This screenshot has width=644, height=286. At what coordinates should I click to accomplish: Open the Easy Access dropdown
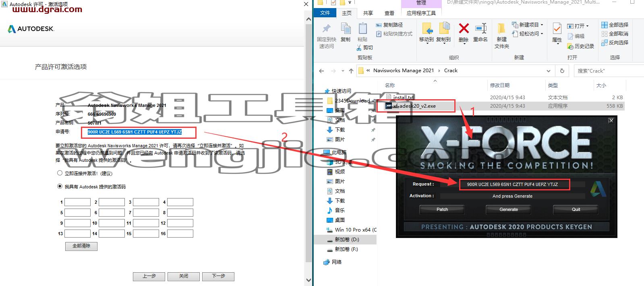pyautogui.click(x=528, y=34)
